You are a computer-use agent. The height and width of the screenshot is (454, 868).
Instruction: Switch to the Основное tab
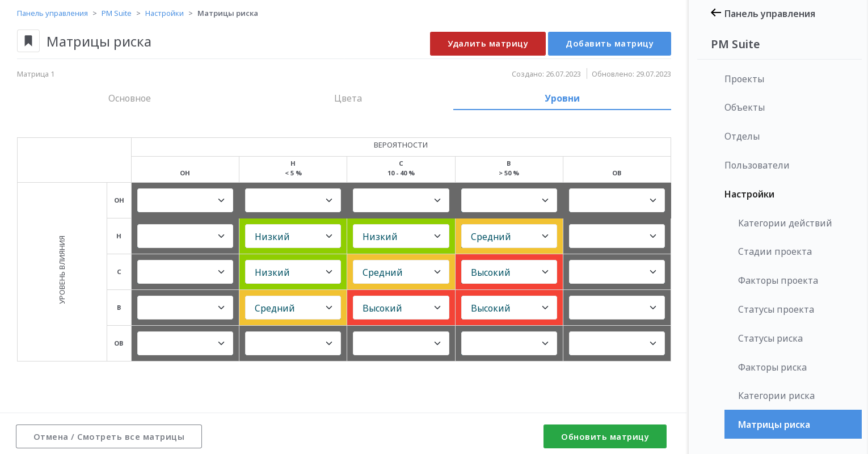click(129, 98)
